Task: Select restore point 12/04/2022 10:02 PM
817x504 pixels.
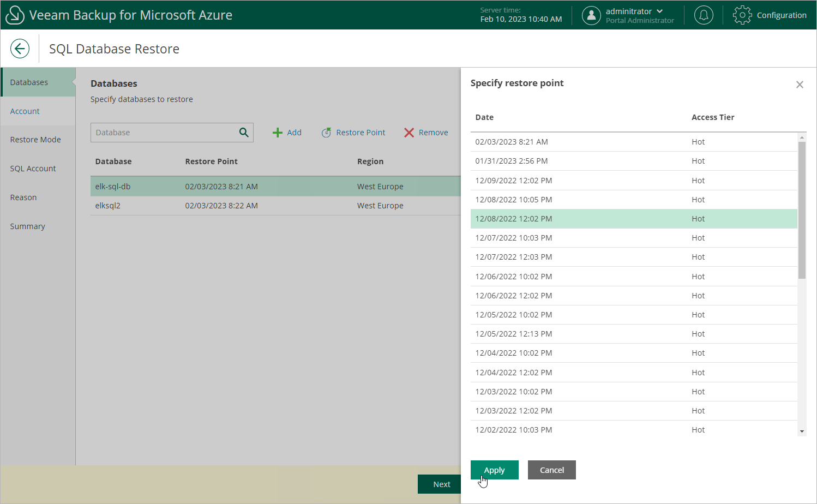Action: pos(634,353)
